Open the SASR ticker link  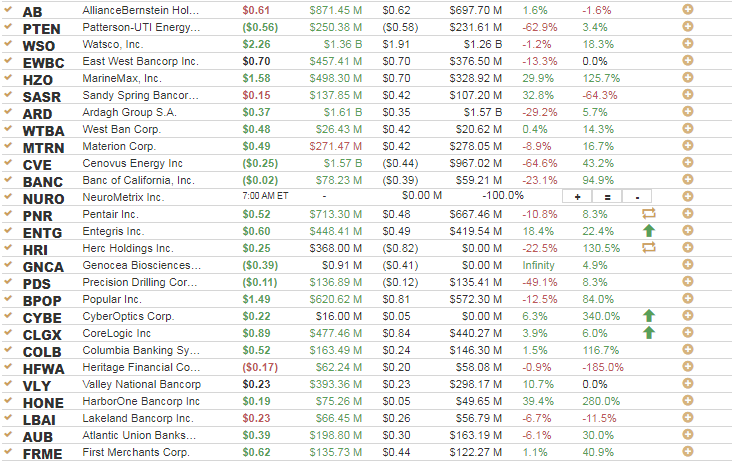click(42, 97)
